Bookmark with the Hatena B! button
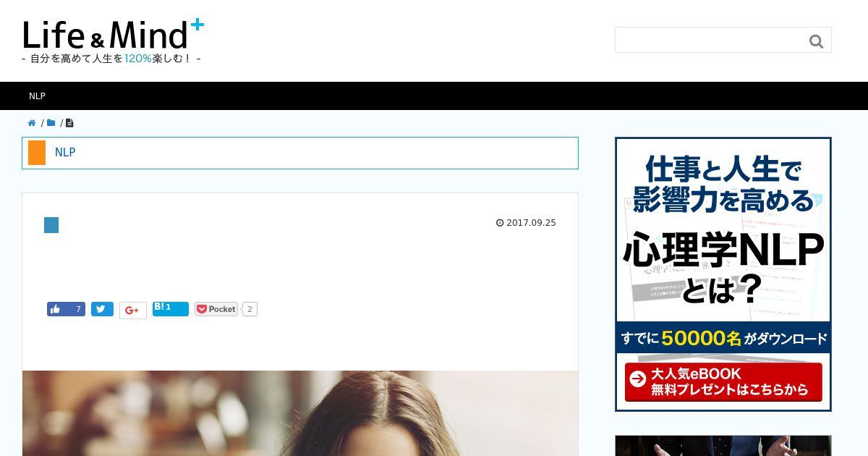This screenshot has height=456, width=868. pyautogui.click(x=171, y=309)
